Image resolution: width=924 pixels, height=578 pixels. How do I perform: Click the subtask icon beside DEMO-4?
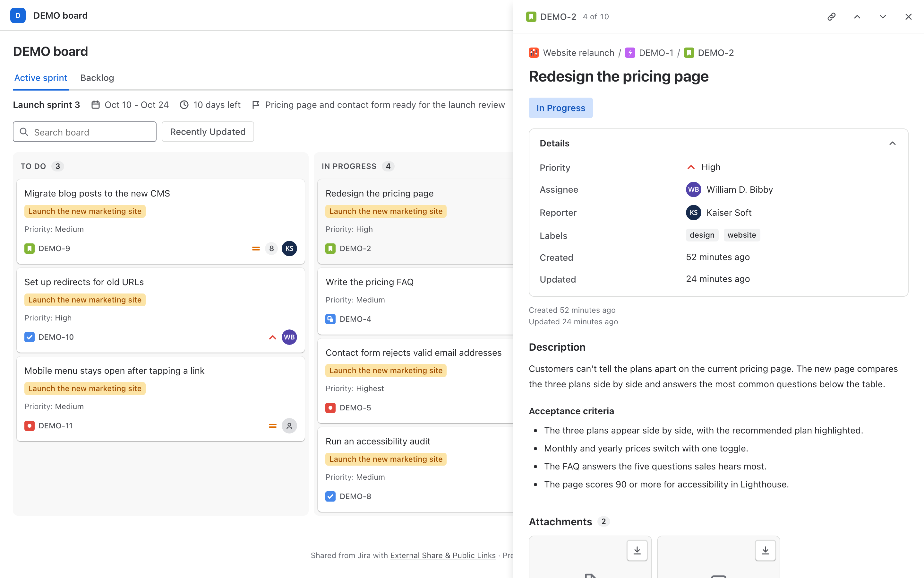(331, 319)
